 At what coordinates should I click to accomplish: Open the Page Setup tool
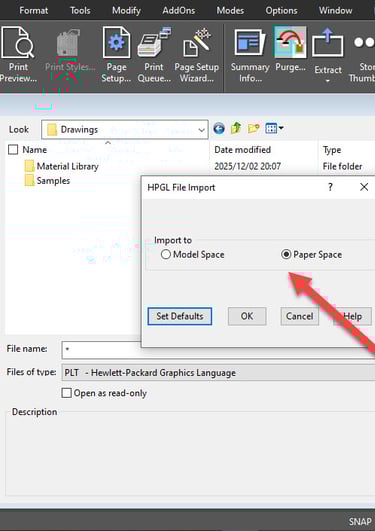116,55
